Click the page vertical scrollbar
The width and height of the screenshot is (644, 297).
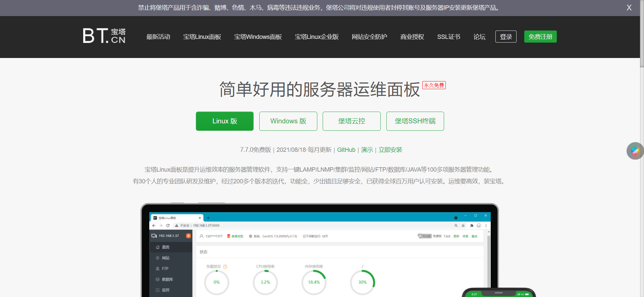pos(642,34)
